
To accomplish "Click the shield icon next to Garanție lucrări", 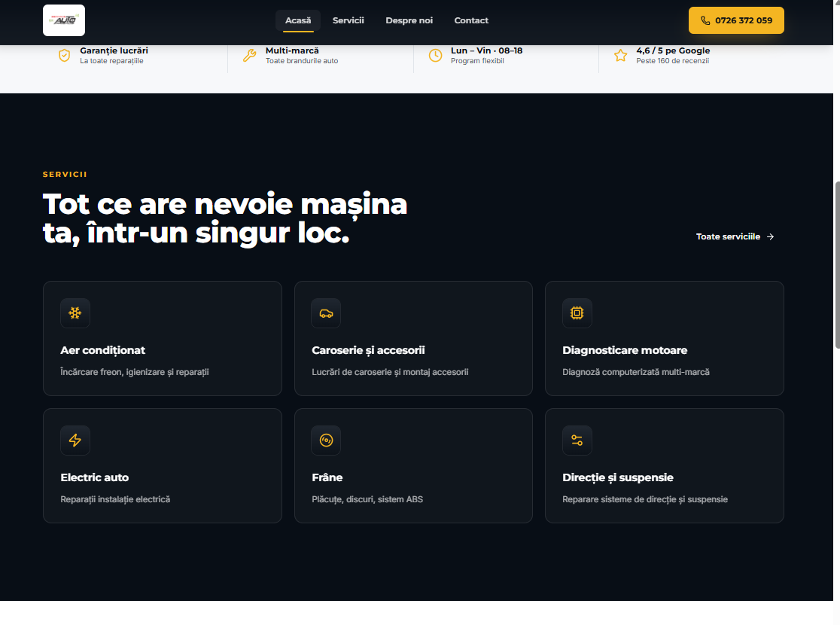I will [64, 54].
